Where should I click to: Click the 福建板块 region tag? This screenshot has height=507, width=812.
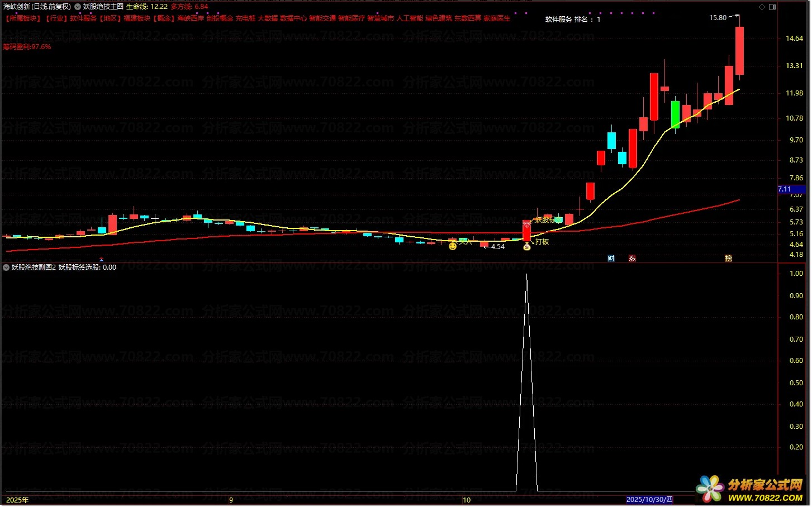pos(137,18)
